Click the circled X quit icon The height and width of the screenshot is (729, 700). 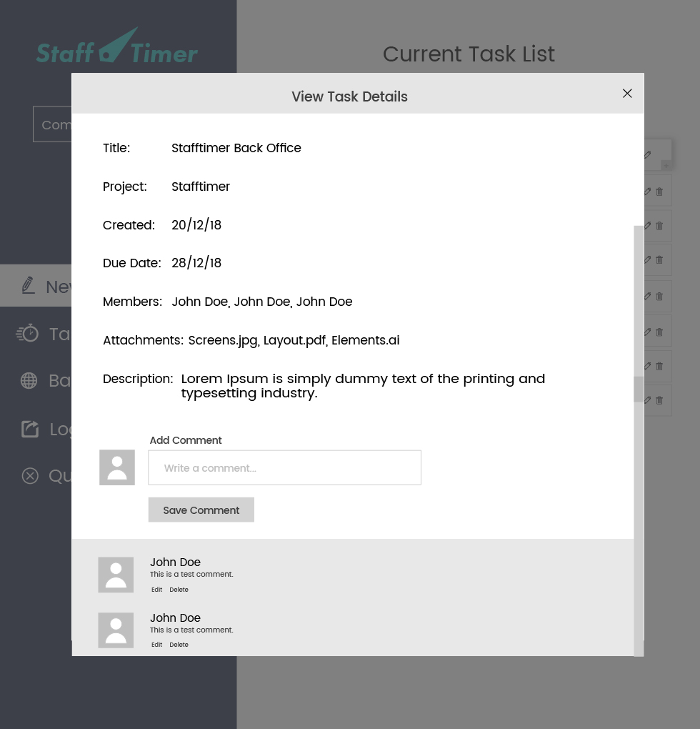tap(30, 475)
